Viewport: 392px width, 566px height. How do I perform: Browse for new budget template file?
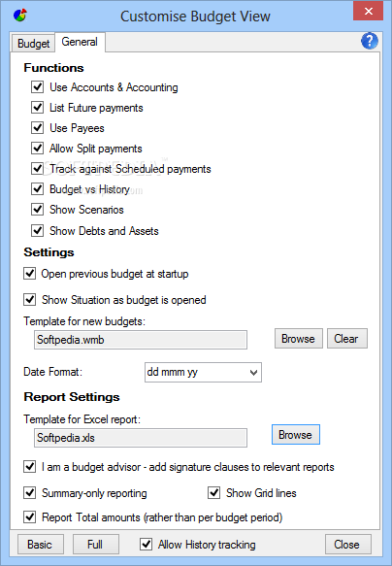[x=299, y=339]
